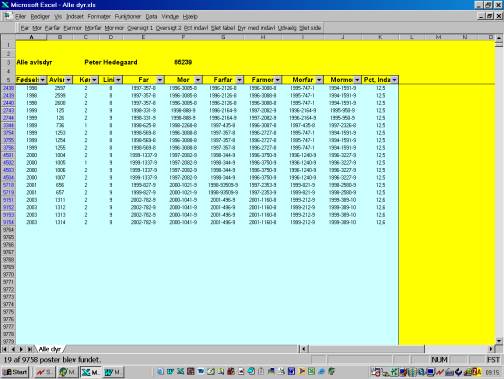Click the Start button on the taskbar
The height and width of the screenshot is (379, 504).
pyautogui.click(x=15, y=372)
